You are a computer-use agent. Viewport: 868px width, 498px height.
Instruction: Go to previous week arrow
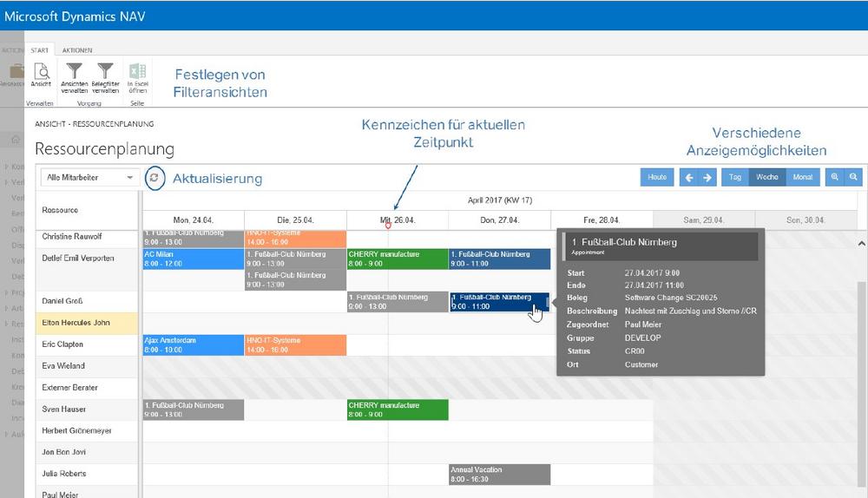click(689, 178)
